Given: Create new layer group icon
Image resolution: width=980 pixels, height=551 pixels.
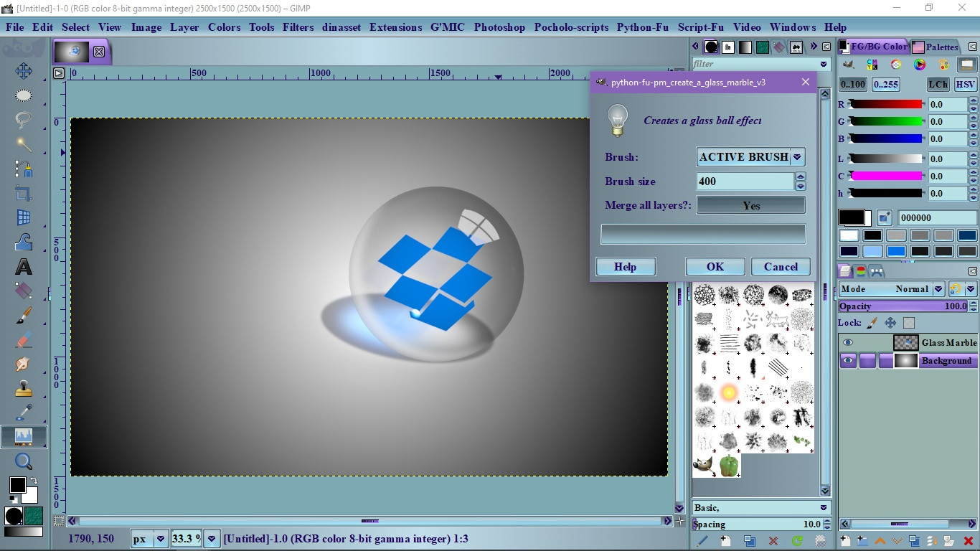Looking at the screenshot, I should tap(862, 541).
